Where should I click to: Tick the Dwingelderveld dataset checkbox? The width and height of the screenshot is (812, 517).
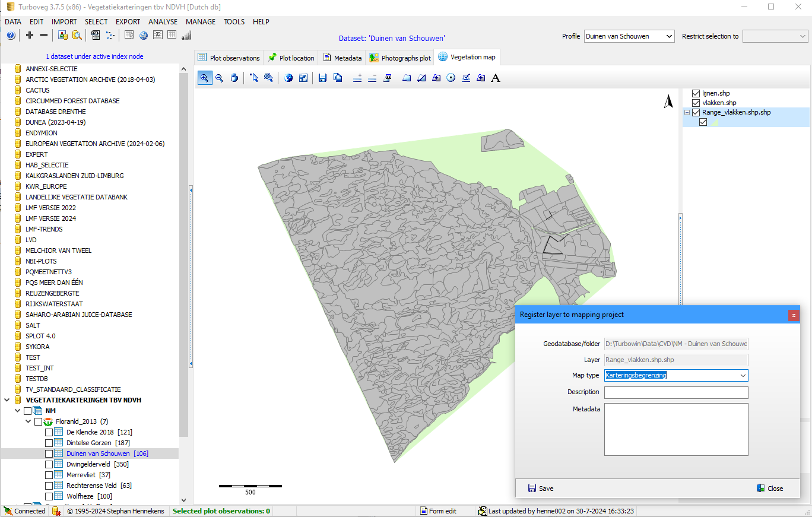pos(49,464)
